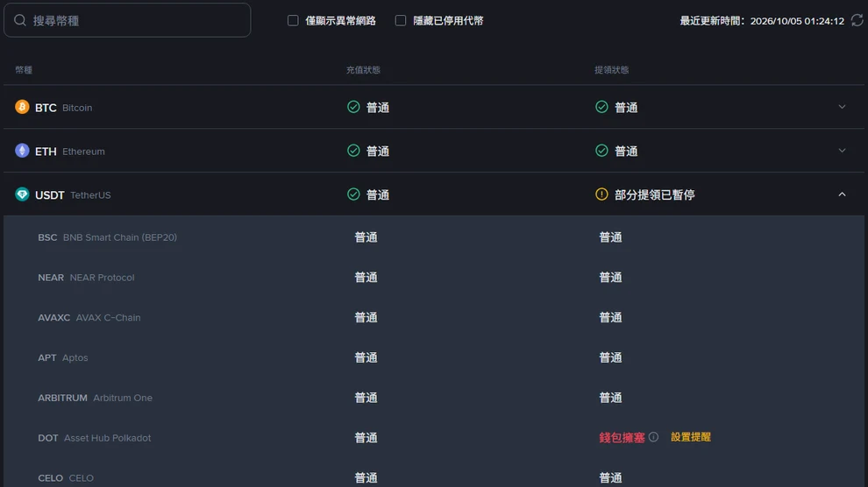The image size is (868, 487).
Task: Click 錢包擁塞 status on DOT row
Action: [x=622, y=438]
